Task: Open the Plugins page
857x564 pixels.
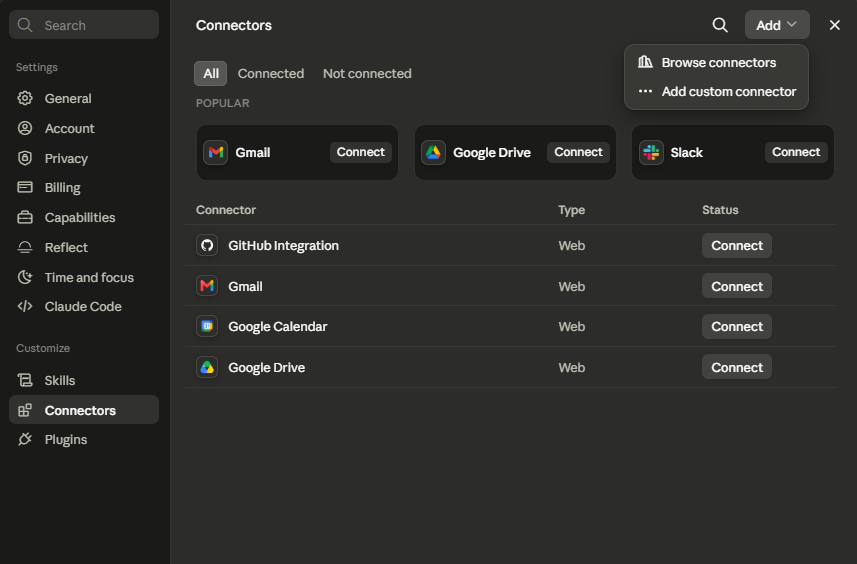Action: coord(84,439)
